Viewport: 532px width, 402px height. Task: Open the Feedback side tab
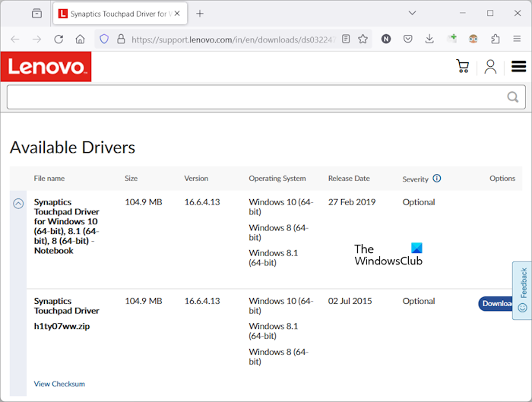(522, 290)
